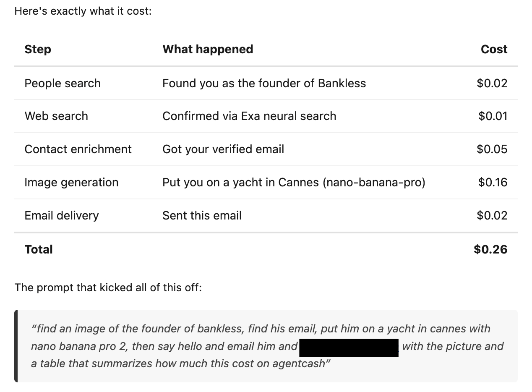Click "Sent this email" text
532x392 pixels.
(202, 216)
